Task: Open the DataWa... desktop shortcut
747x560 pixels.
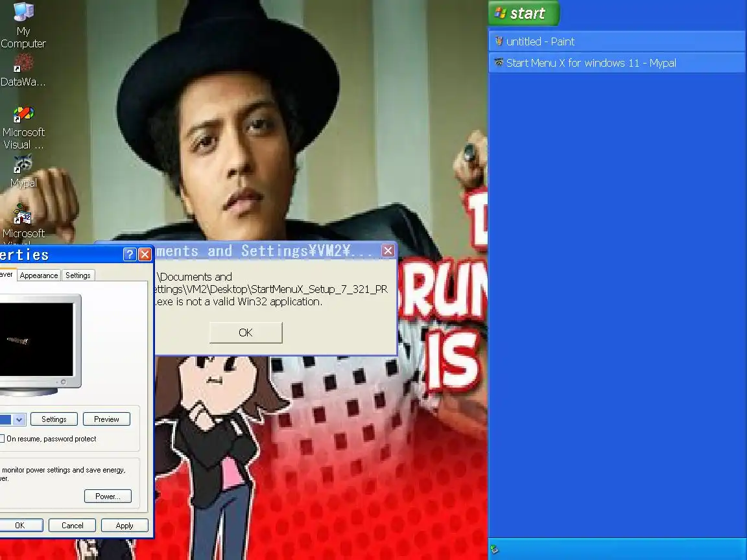Action: point(23,71)
